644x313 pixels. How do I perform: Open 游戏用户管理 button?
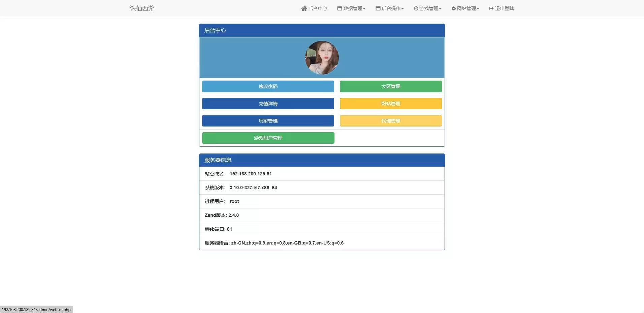point(268,138)
